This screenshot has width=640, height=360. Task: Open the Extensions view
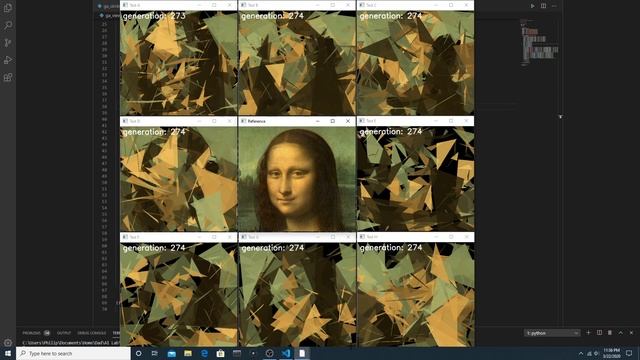8,77
